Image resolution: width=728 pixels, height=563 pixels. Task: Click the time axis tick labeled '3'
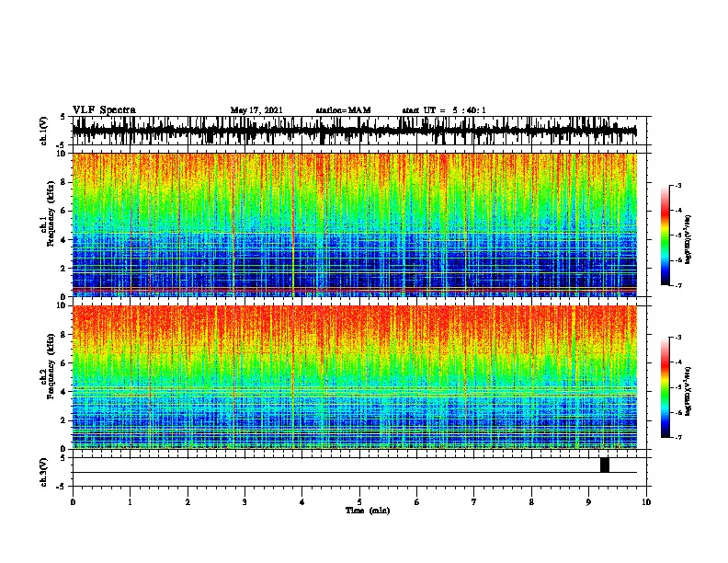245,502
